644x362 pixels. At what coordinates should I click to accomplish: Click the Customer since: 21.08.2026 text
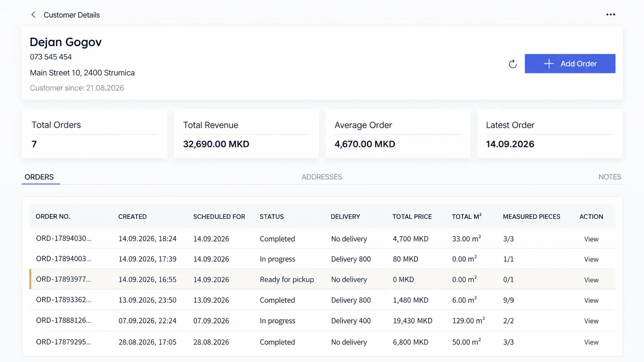pyautogui.click(x=77, y=88)
